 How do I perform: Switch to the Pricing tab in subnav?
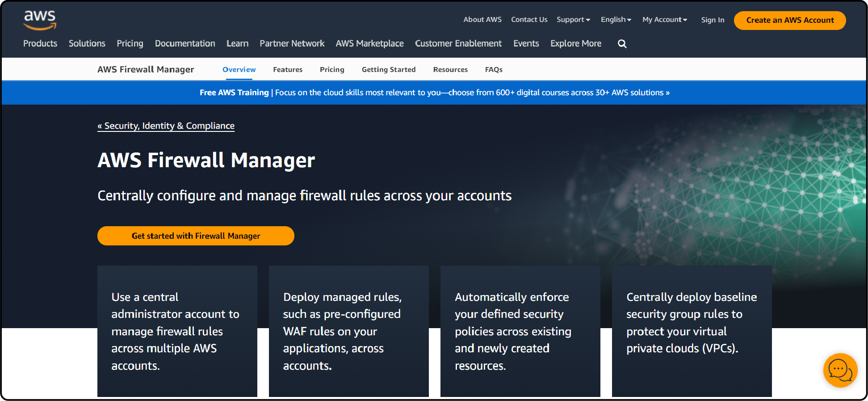coord(332,70)
